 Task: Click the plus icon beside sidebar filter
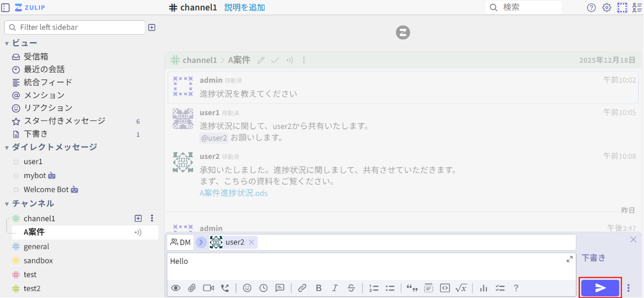pyautogui.click(x=152, y=27)
